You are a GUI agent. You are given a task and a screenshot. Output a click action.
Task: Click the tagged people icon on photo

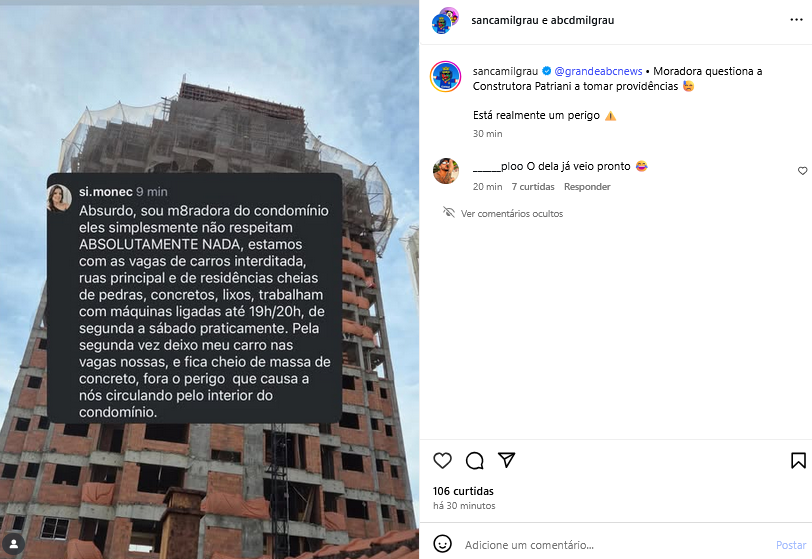(x=14, y=544)
